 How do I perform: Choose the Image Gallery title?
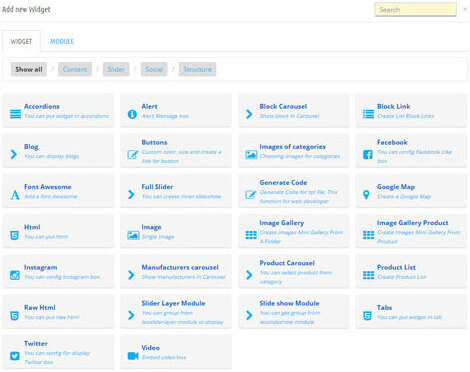click(x=282, y=223)
